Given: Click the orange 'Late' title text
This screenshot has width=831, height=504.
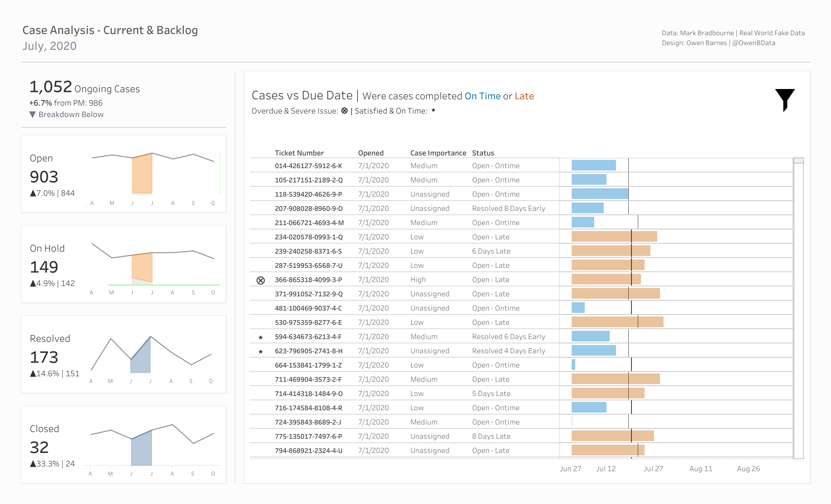Looking at the screenshot, I should [524, 96].
